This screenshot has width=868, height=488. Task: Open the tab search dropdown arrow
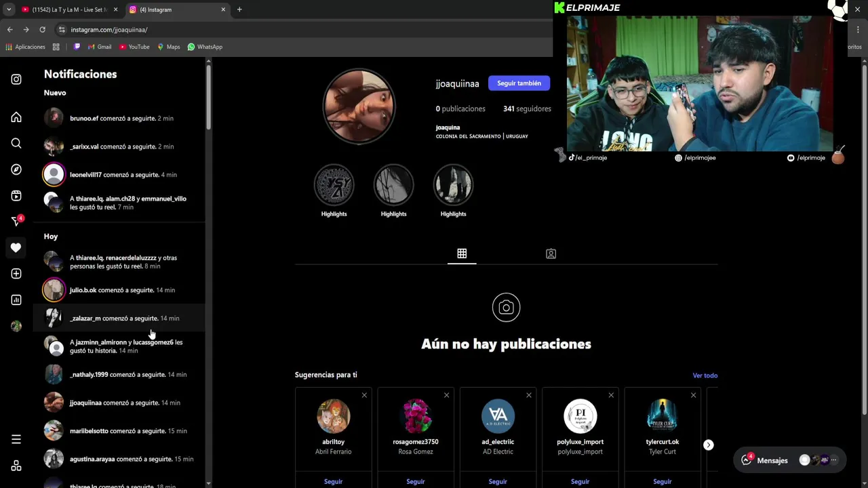click(x=8, y=9)
